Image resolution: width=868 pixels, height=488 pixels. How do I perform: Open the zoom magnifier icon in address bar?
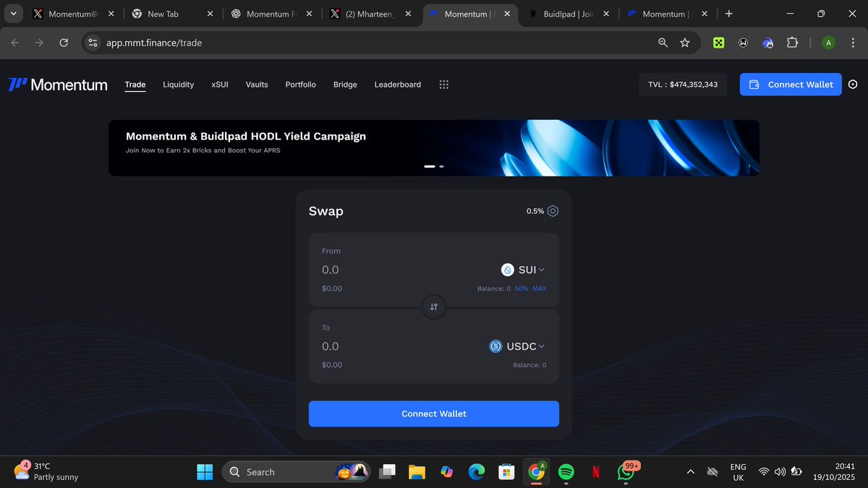(x=663, y=43)
